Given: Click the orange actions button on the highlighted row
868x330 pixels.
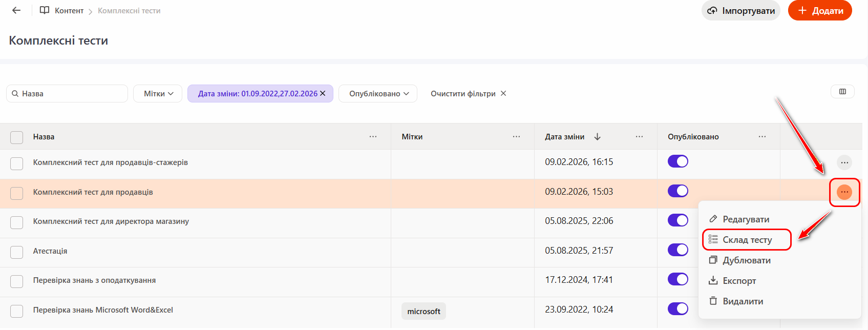Looking at the screenshot, I should click(844, 192).
